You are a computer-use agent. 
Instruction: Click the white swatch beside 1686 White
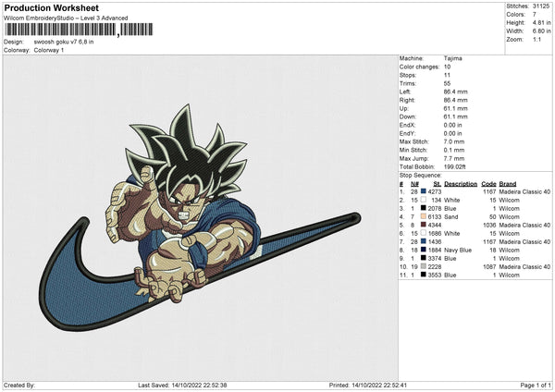[424, 233]
